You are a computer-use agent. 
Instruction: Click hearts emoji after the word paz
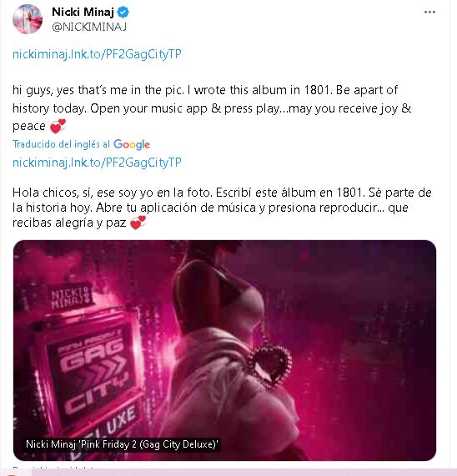click(x=138, y=223)
